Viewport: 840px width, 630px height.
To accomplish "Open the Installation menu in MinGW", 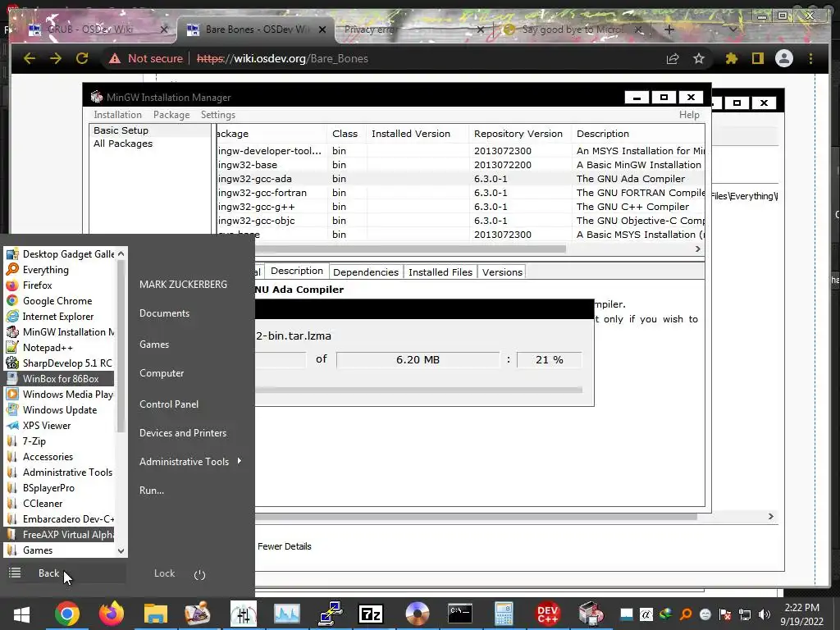I will (117, 115).
